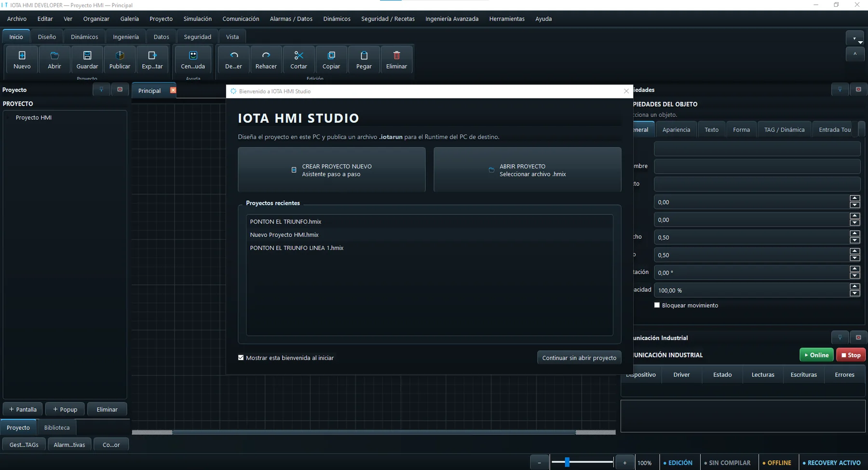Zoom in with the plus button
Viewport: 868px width, 470px height.
tap(624, 463)
